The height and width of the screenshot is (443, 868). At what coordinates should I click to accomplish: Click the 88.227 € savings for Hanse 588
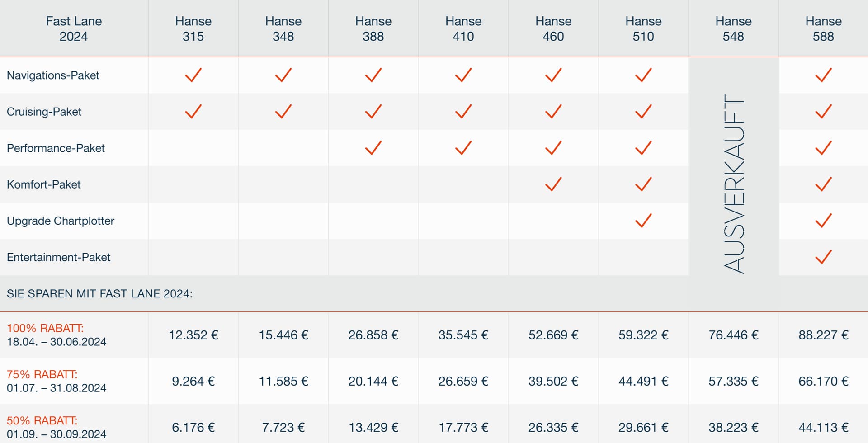pos(823,335)
